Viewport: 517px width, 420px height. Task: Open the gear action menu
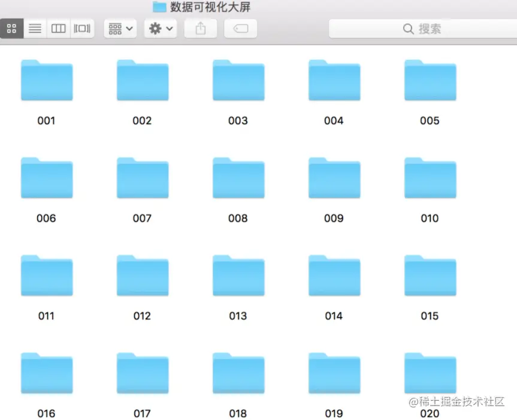coord(161,29)
